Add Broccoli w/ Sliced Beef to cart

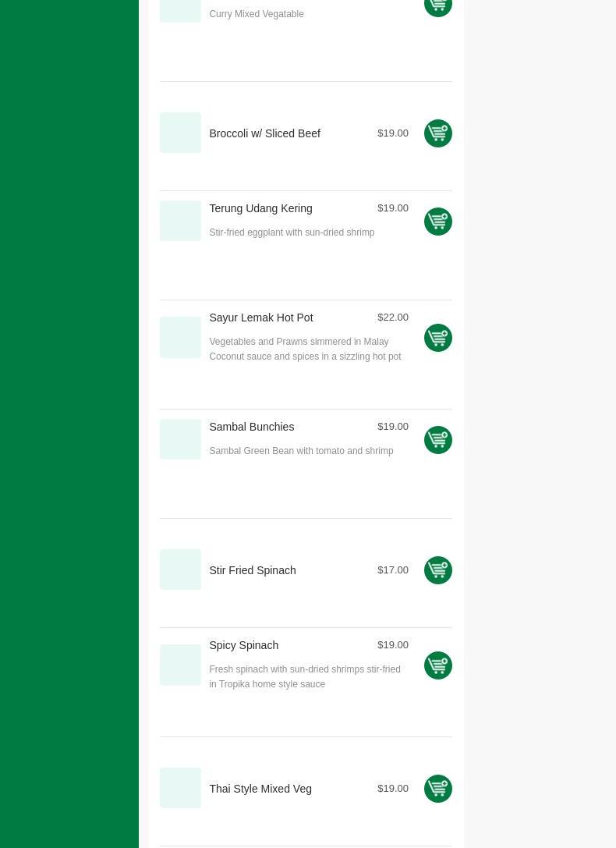[437, 133]
